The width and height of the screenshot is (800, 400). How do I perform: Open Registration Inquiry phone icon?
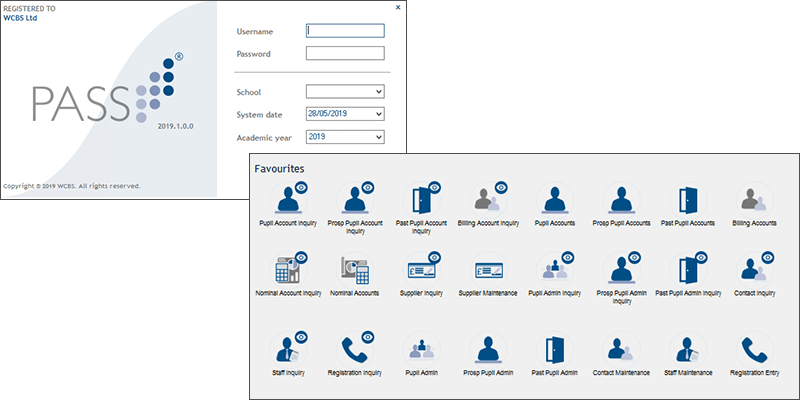point(355,350)
